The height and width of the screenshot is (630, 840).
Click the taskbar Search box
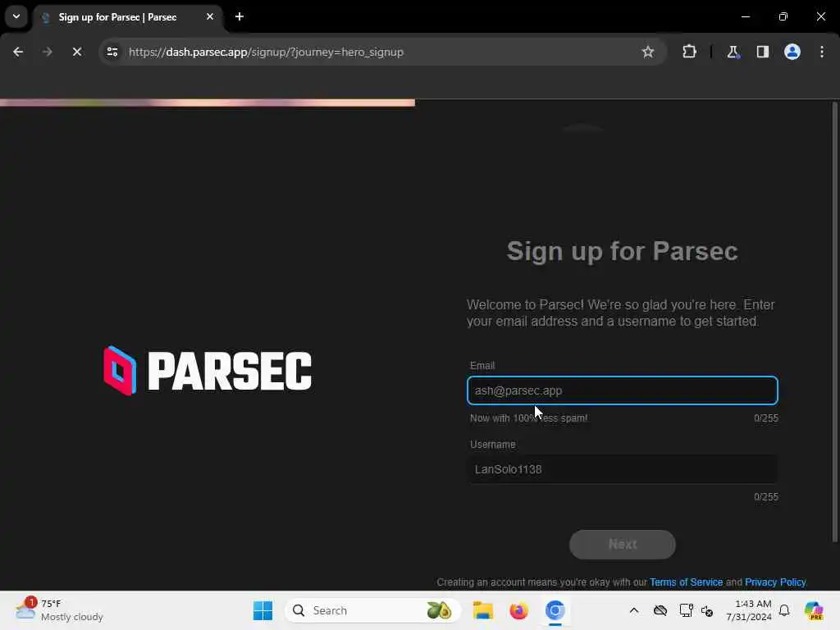click(x=373, y=610)
